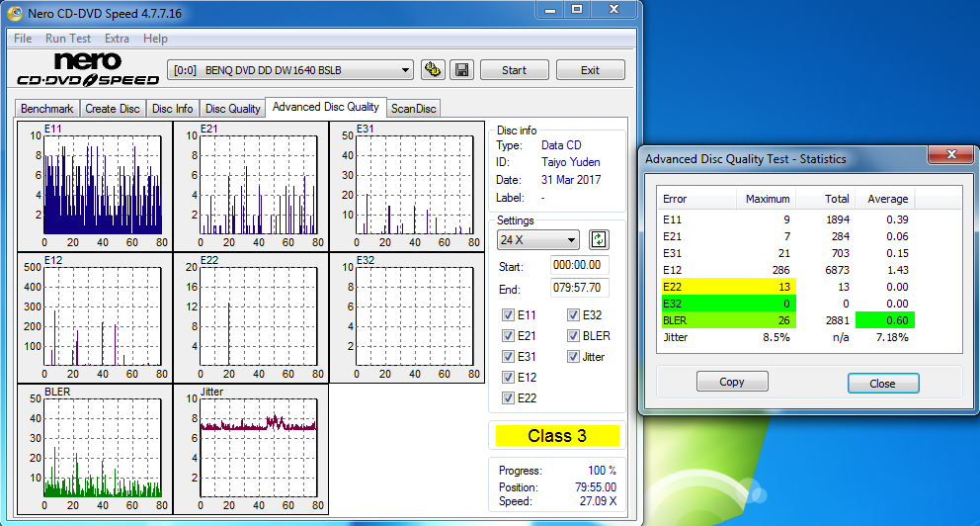Open the Extra menu
Image resolution: width=980 pixels, height=526 pixels.
tap(117, 39)
